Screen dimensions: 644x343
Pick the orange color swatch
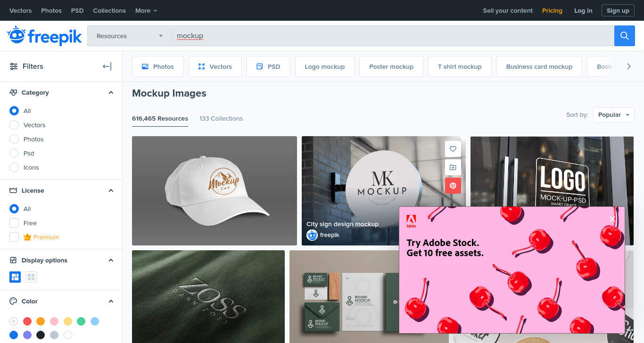tap(41, 321)
